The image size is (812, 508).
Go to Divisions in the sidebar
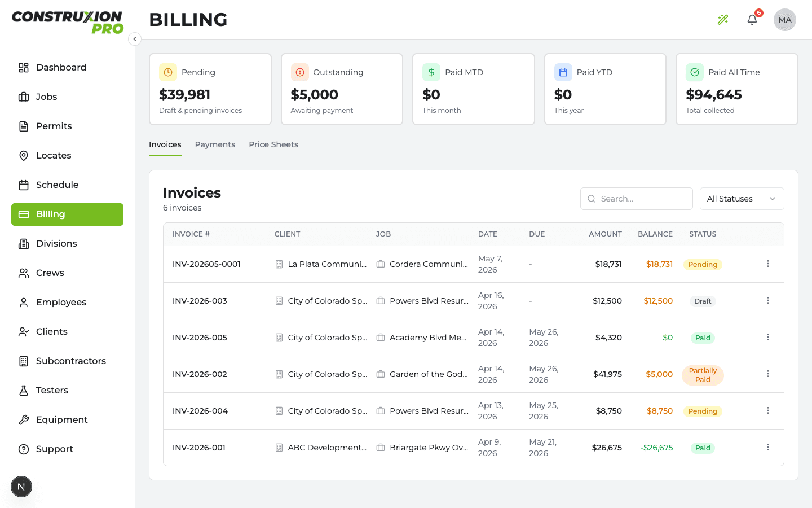tap(67, 244)
